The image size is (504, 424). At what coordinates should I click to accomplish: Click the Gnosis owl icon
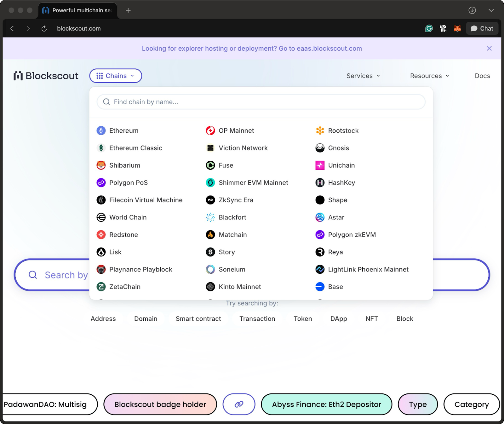pyautogui.click(x=320, y=148)
